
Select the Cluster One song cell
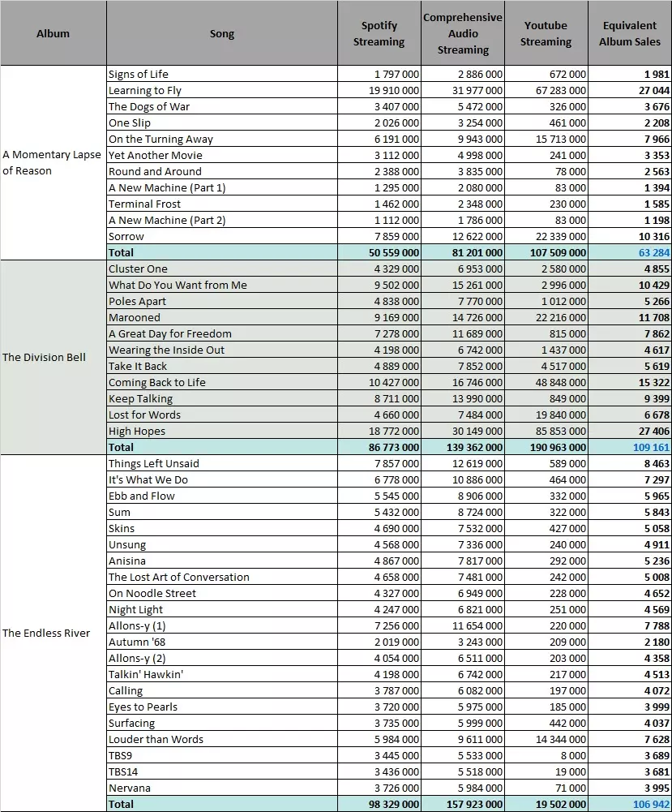pos(222,269)
